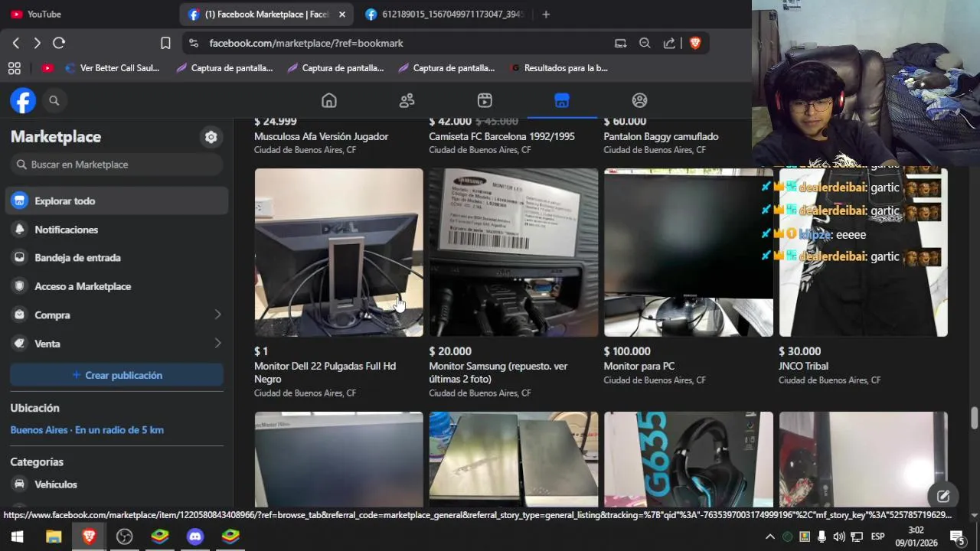Reload the current page
This screenshot has height=551, width=980.
[x=59, y=43]
